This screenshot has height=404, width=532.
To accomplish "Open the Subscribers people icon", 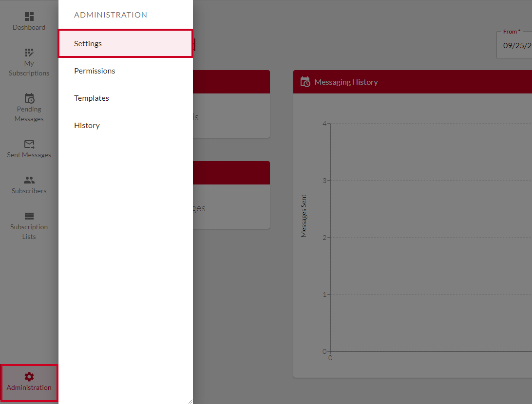I will pyautogui.click(x=29, y=180).
